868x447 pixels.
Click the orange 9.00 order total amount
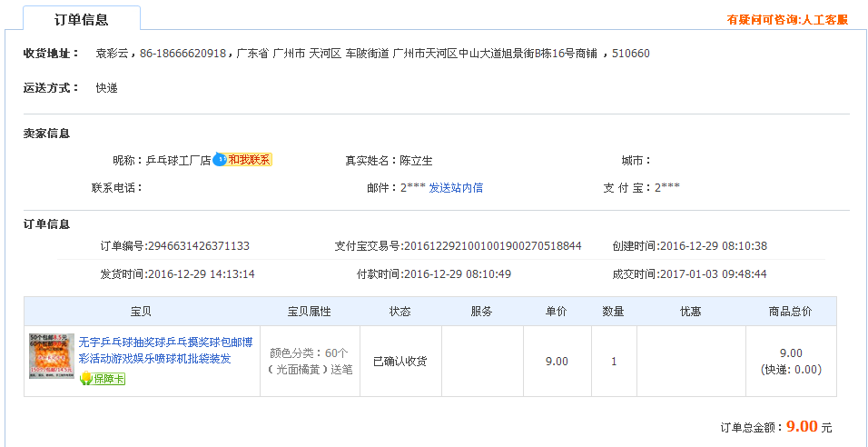[802, 426]
